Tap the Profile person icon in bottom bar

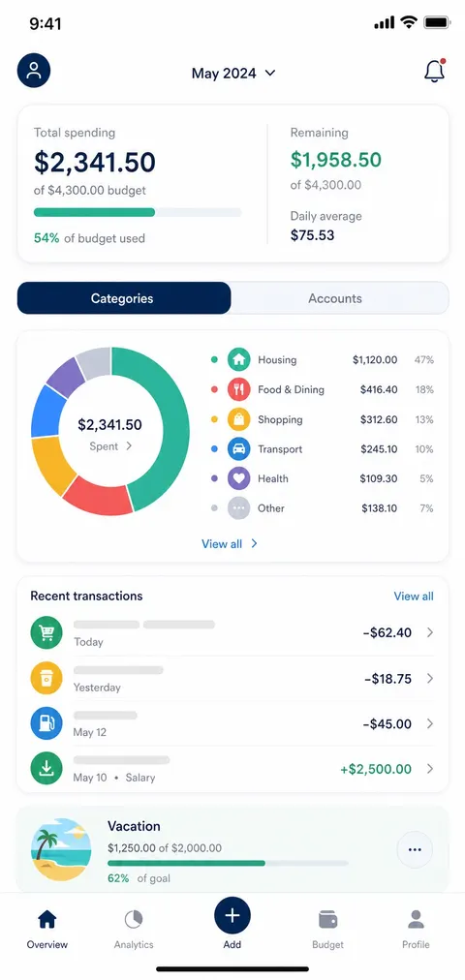click(x=416, y=919)
